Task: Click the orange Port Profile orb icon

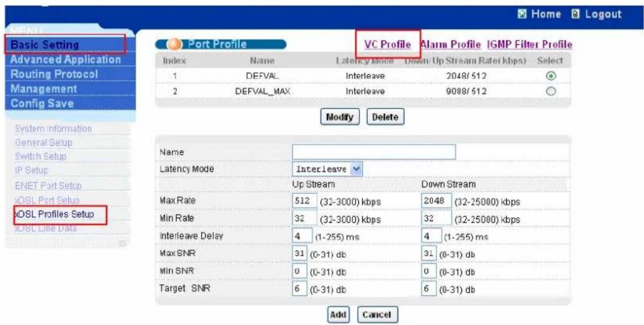Action: (173, 44)
